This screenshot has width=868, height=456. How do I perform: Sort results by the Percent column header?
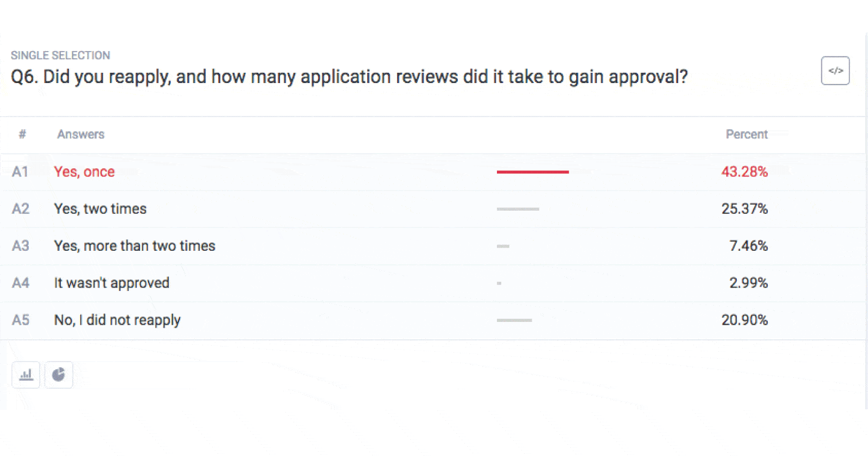(x=746, y=134)
